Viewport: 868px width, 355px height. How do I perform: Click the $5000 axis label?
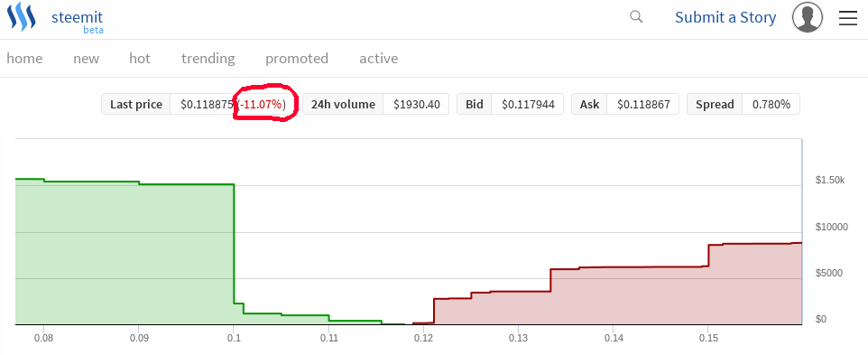click(x=829, y=273)
